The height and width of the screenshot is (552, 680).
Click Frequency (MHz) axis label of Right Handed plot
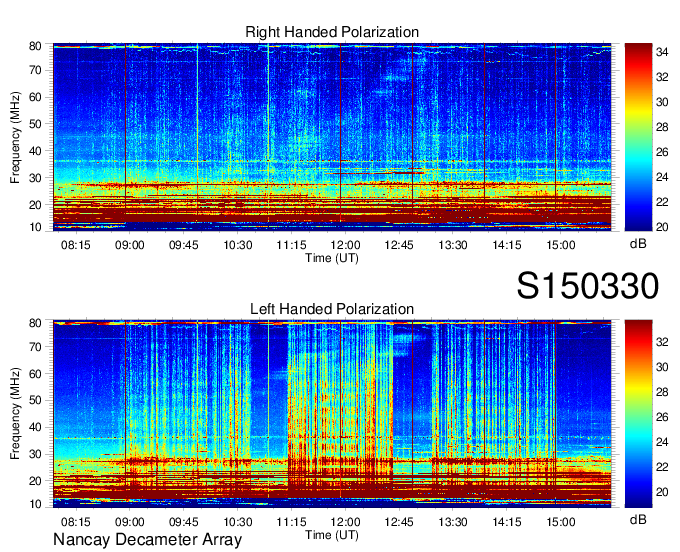click(15, 137)
